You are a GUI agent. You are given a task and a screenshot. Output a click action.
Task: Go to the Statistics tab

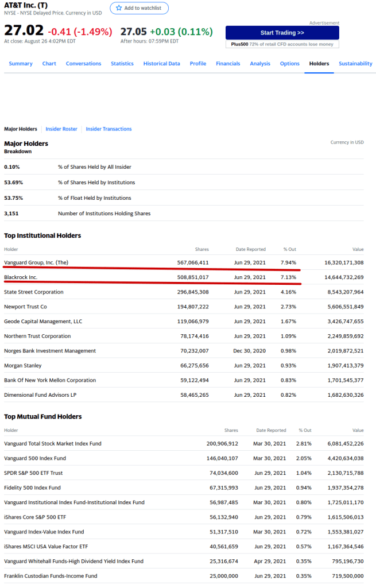point(122,64)
